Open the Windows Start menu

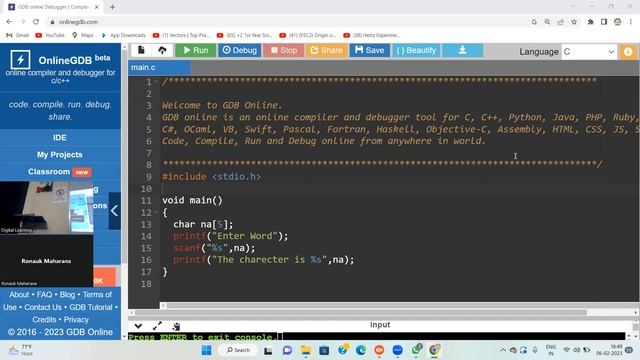tap(207, 350)
